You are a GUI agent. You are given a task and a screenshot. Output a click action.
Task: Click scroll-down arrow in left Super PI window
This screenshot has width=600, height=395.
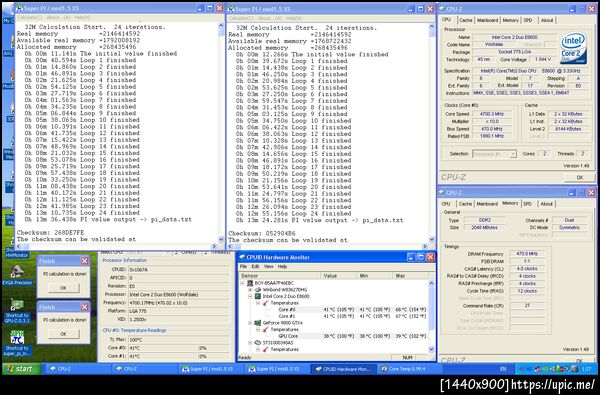point(221,239)
